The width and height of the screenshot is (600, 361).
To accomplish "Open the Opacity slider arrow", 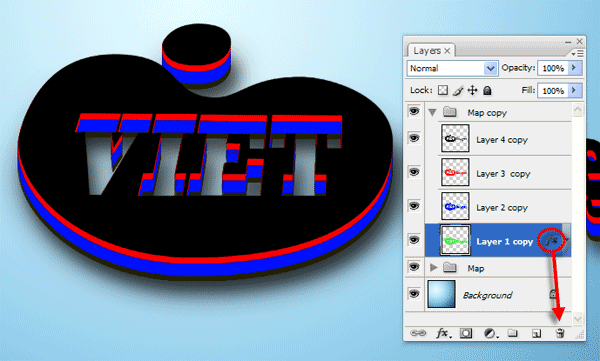I will tap(574, 68).
